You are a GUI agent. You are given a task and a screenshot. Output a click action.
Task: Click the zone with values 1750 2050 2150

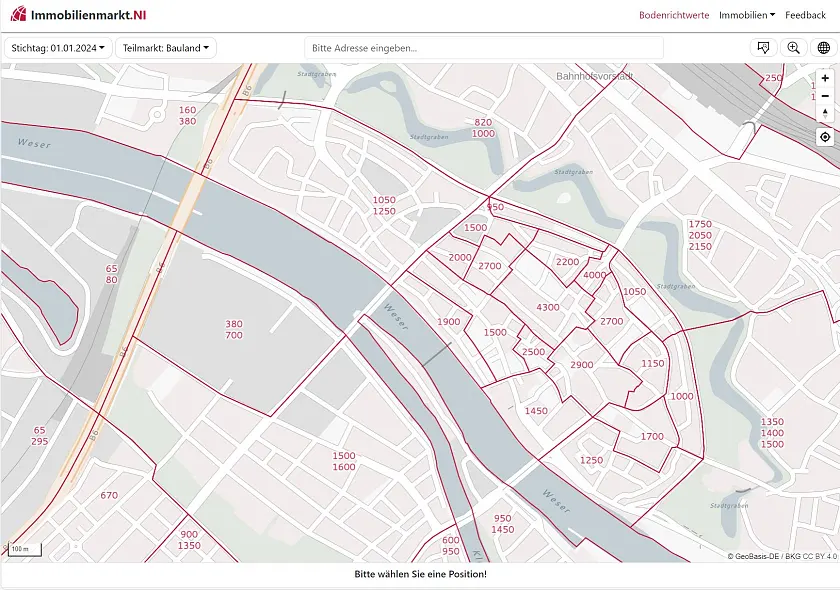700,235
